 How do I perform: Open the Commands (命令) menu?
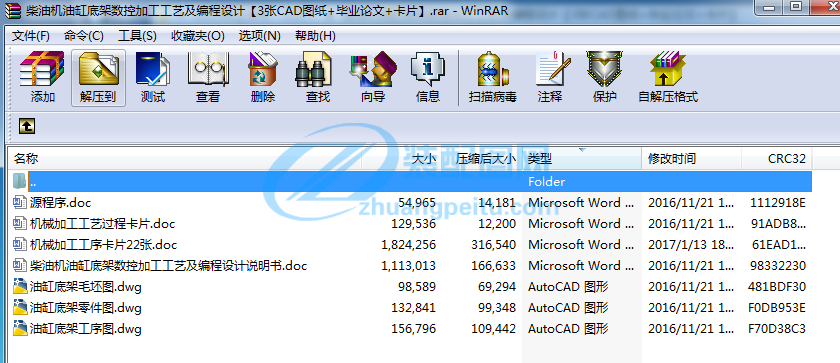(84, 36)
